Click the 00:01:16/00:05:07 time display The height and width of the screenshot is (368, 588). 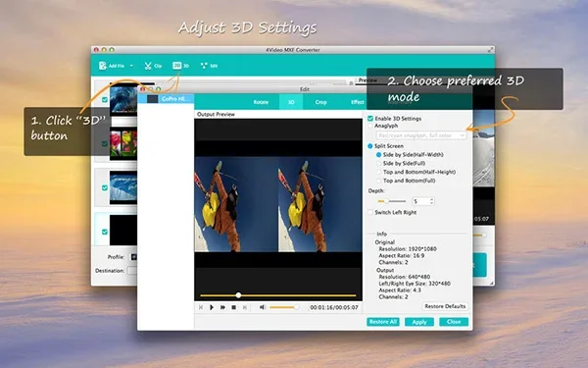(334, 307)
